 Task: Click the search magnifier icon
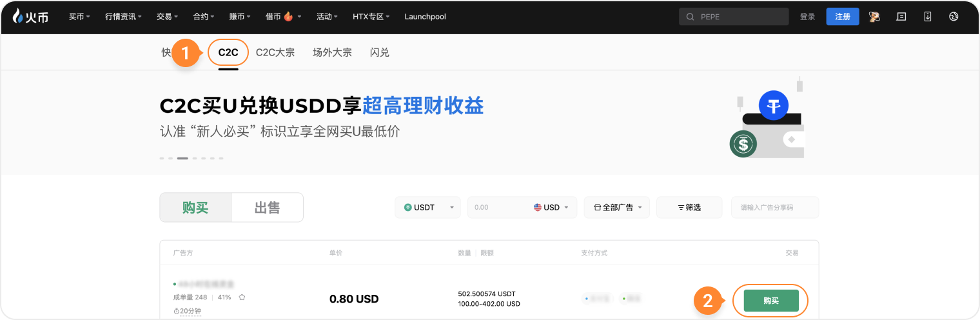tap(691, 17)
